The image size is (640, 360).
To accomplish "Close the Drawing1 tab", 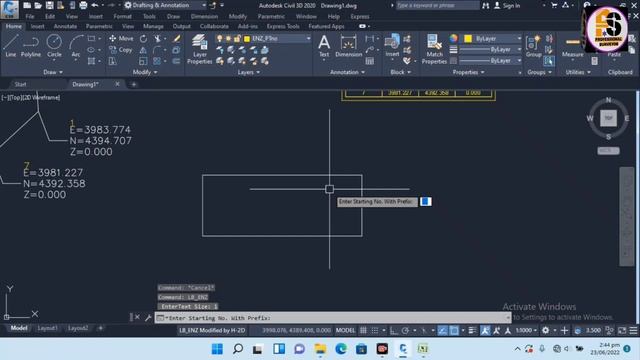I will (x=117, y=84).
